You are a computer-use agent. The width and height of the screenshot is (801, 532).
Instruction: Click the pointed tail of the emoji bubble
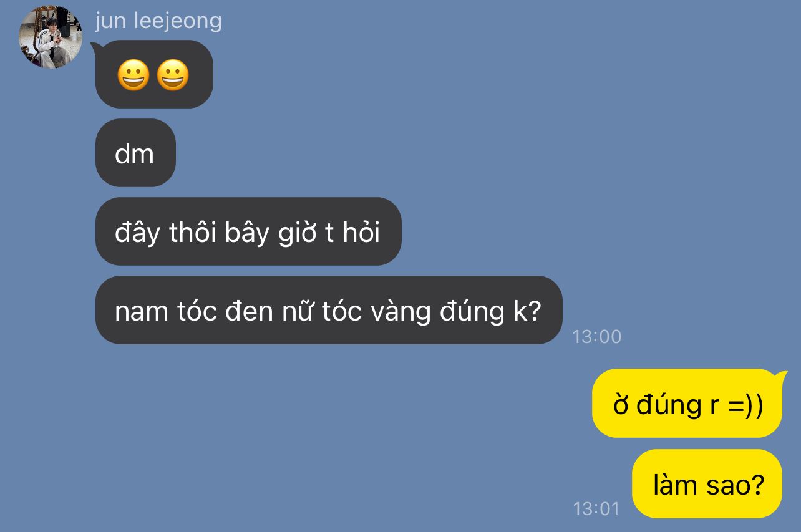click(x=96, y=47)
